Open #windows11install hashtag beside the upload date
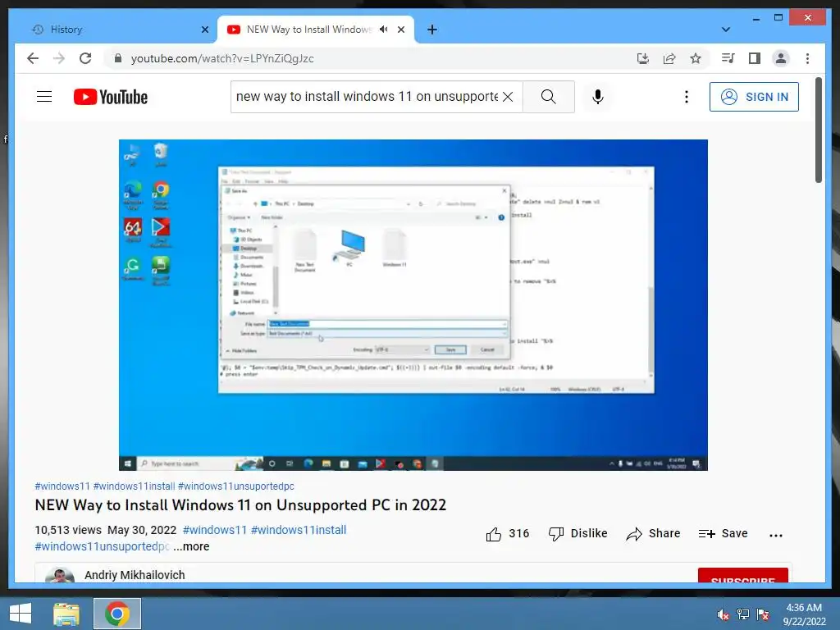Screen dimensions: 840x630 tap(299, 530)
